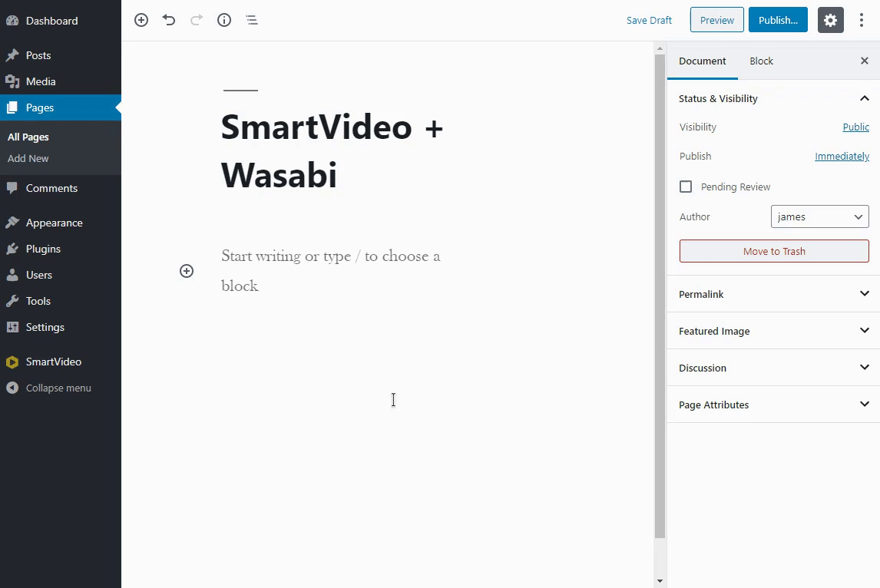The height and width of the screenshot is (588, 880).
Task: Go to Posts in admin menu
Action: [61, 55]
